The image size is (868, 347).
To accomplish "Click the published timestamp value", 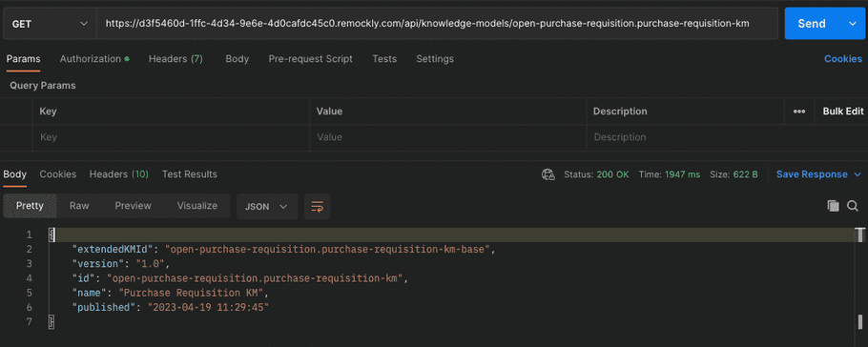I will coord(208,307).
